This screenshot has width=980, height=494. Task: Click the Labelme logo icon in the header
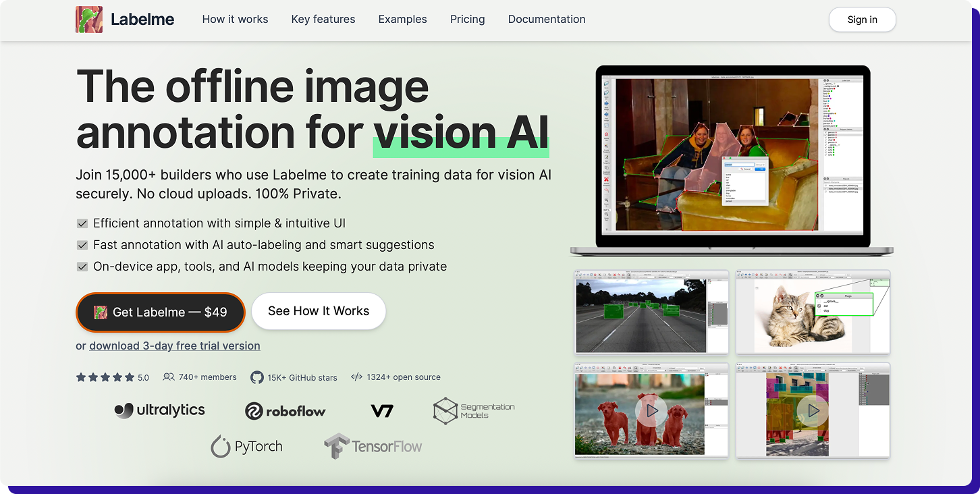click(89, 20)
